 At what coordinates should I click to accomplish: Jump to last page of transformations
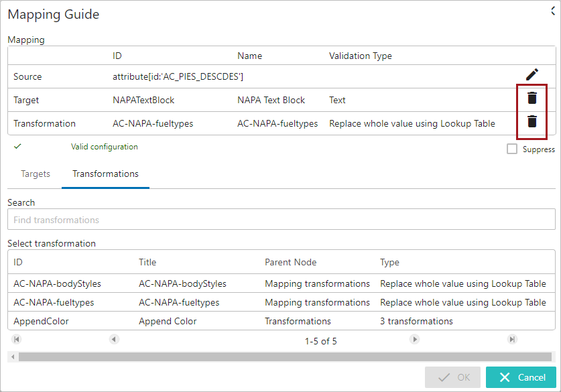coord(512,340)
